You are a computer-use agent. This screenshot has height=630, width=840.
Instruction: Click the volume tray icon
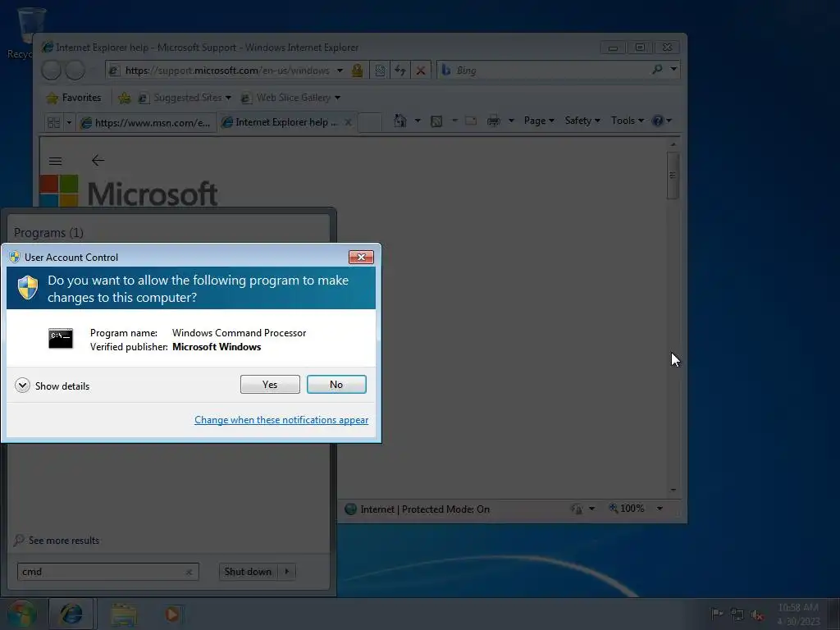click(x=757, y=614)
